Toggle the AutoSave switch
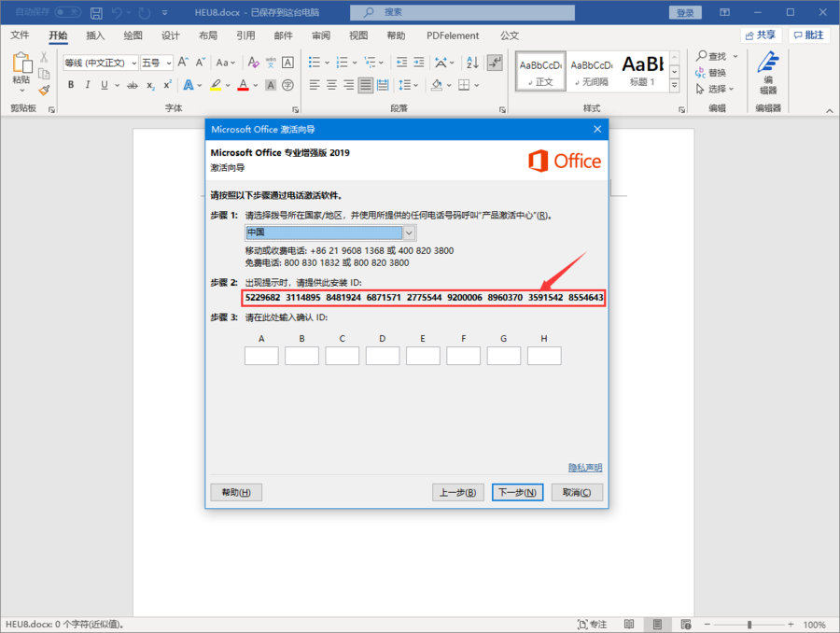The image size is (840, 633). 68,12
